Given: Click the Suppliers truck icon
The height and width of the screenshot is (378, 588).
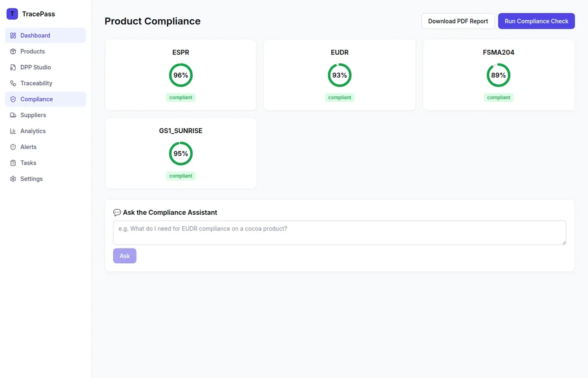Looking at the screenshot, I should pyautogui.click(x=13, y=115).
